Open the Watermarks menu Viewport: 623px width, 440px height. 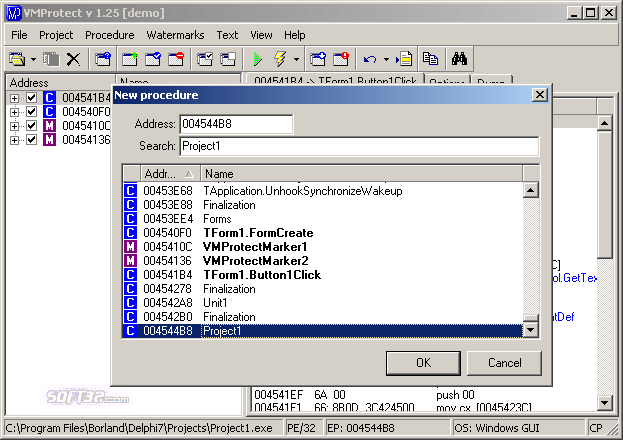(x=175, y=35)
